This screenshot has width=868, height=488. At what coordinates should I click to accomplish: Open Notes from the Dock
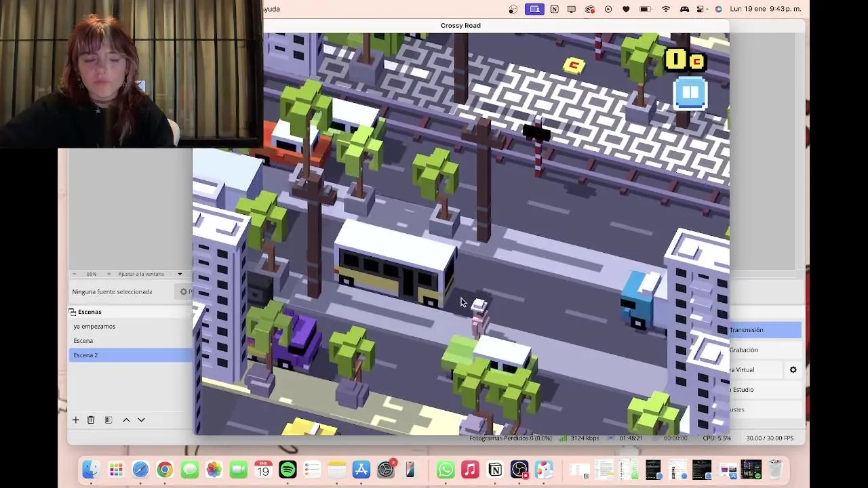pyautogui.click(x=336, y=469)
